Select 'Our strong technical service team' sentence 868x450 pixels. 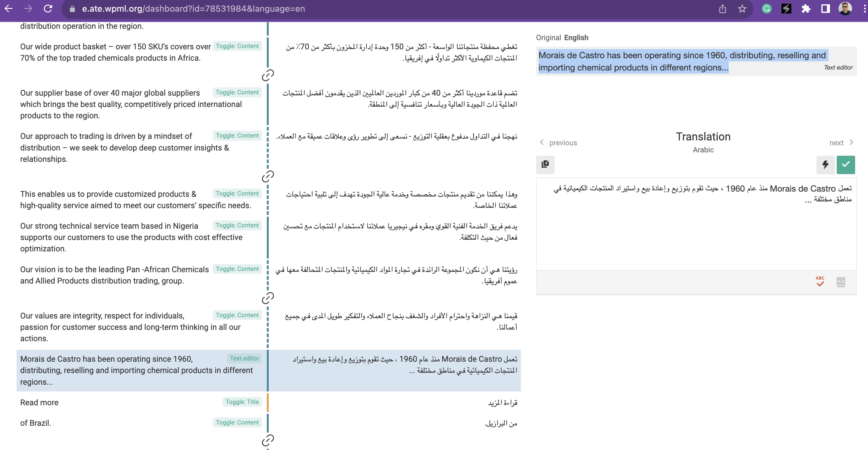(131, 237)
